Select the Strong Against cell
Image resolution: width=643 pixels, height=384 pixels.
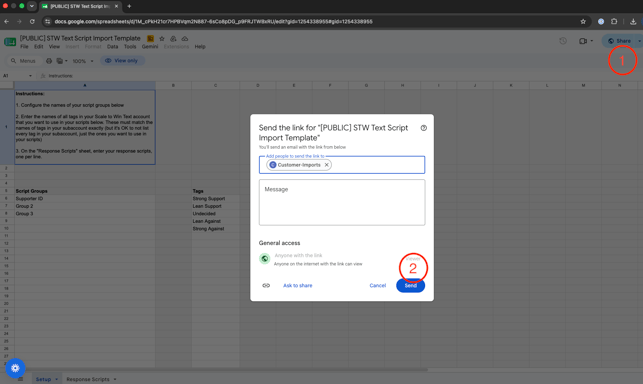point(215,229)
